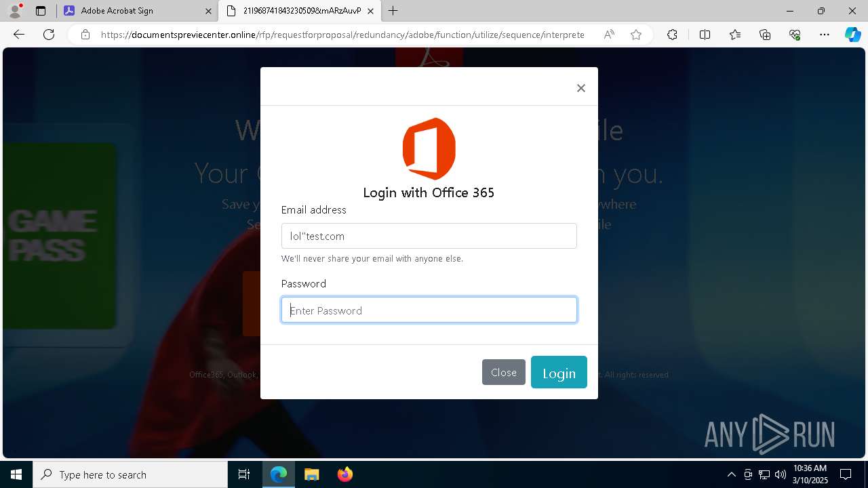
Task: Click the Enter Password field
Action: pos(429,310)
